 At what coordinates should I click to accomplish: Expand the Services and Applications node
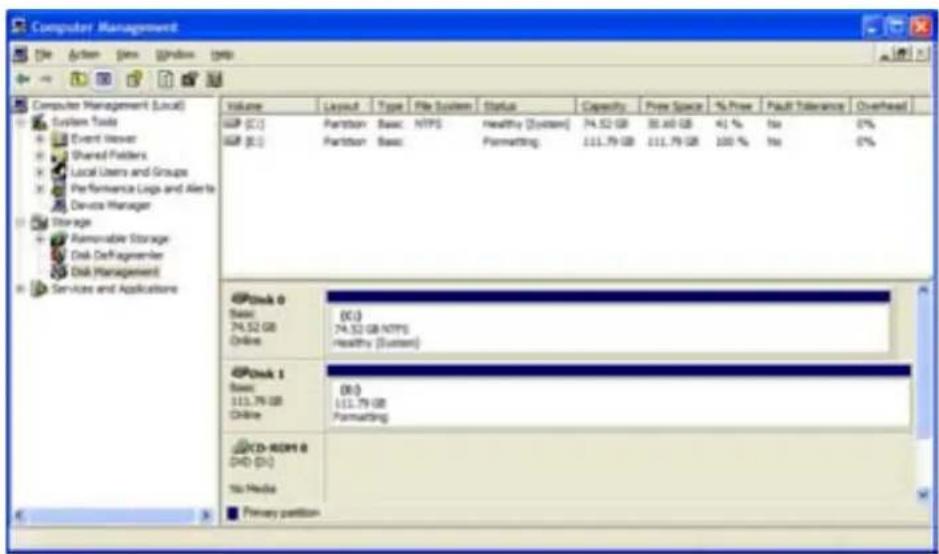[21, 289]
